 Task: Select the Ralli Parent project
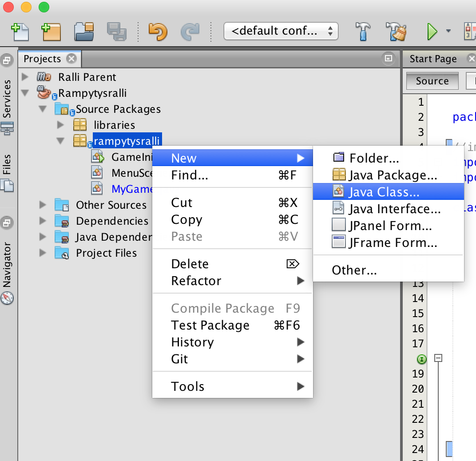click(87, 77)
